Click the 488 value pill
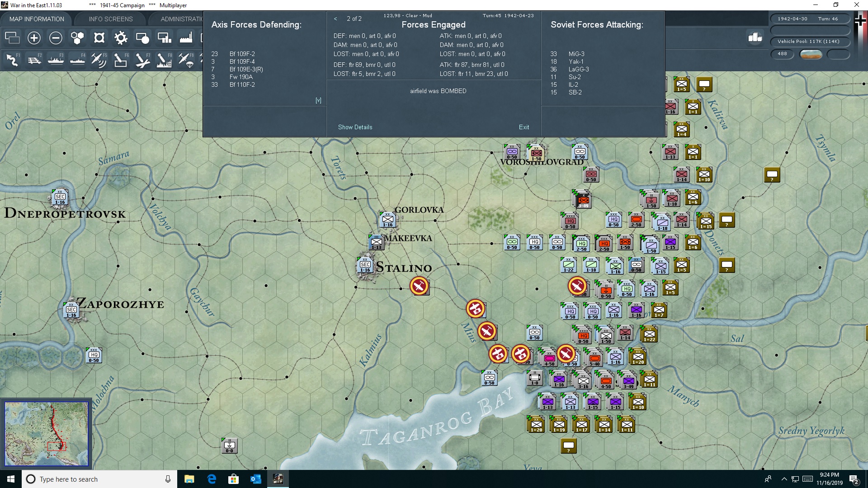The height and width of the screenshot is (488, 868). point(782,54)
